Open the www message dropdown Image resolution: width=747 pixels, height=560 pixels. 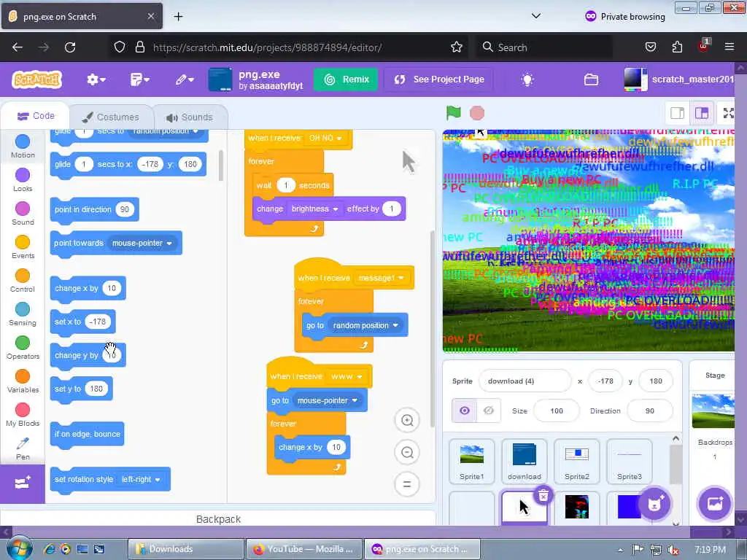click(347, 376)
